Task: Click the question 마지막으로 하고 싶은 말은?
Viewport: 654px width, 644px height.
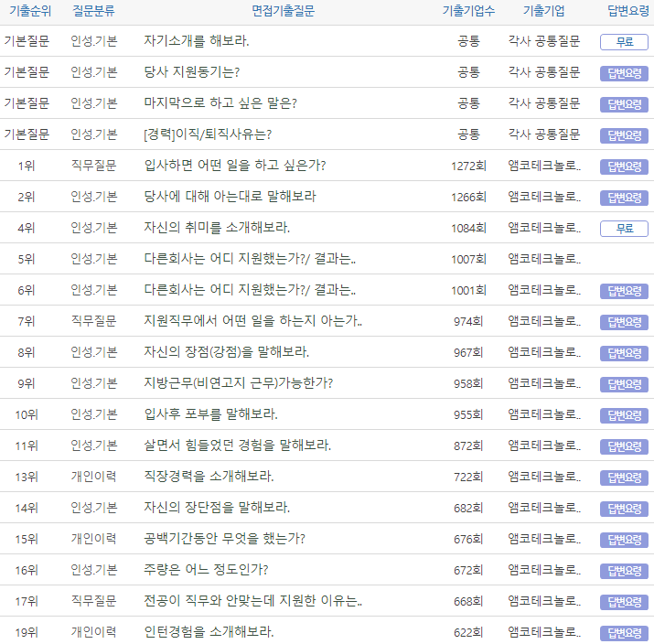Action: click(220, 103)
